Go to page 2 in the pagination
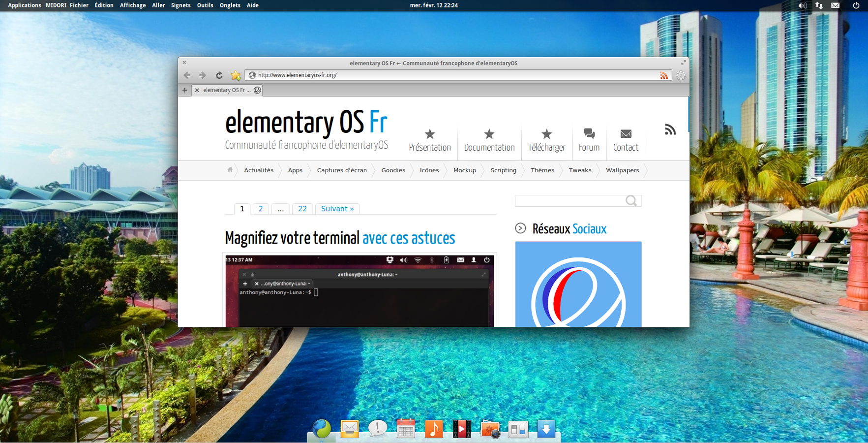The image size is (868, 443). tap(261, 209)
